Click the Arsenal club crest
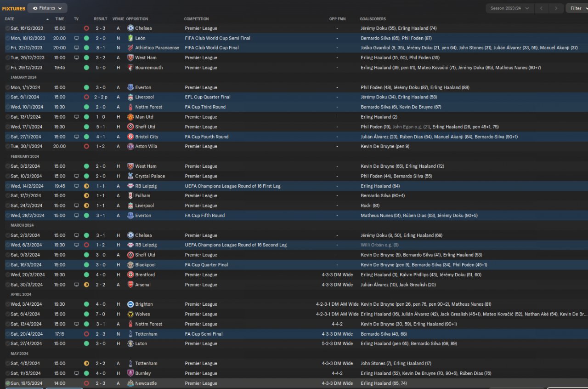This screenshot has width=588, height=389. pos(130,285)
